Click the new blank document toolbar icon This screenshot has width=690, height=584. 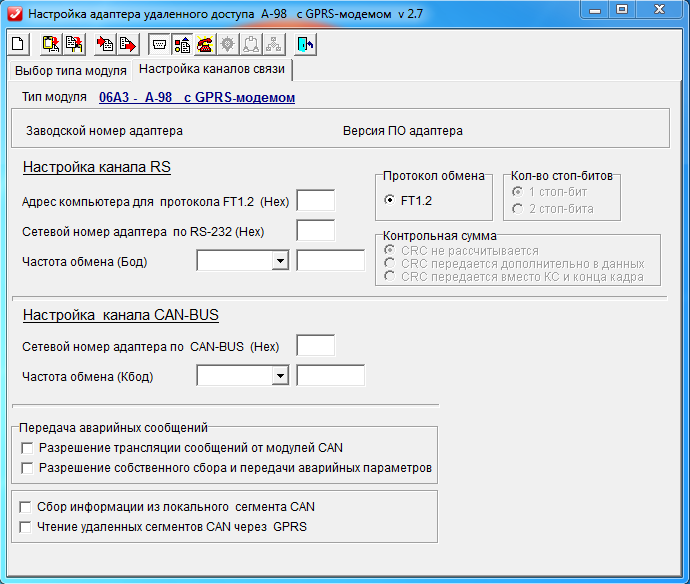pos(19,44)
